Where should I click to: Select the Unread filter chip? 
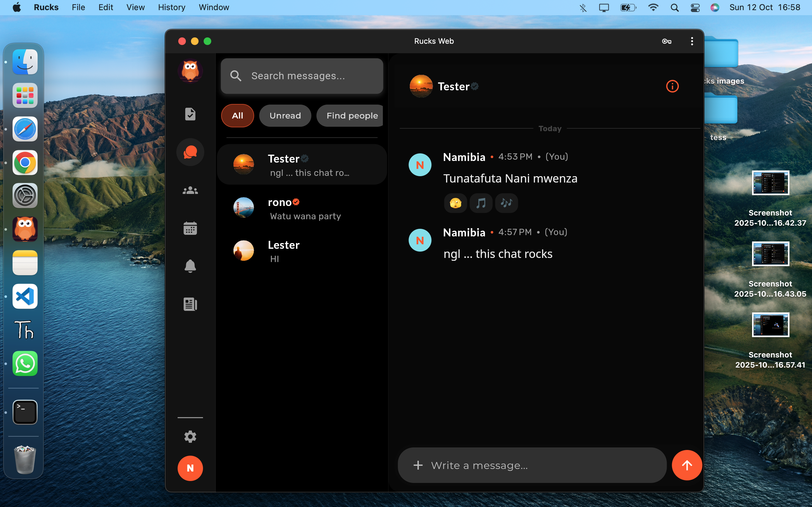[285, 116]
